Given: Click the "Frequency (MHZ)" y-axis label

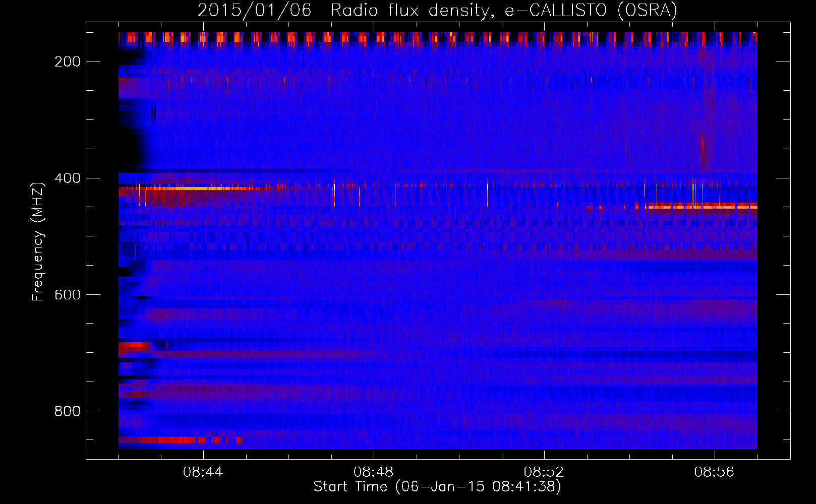Looking at the screenshot, I should 38,241.
